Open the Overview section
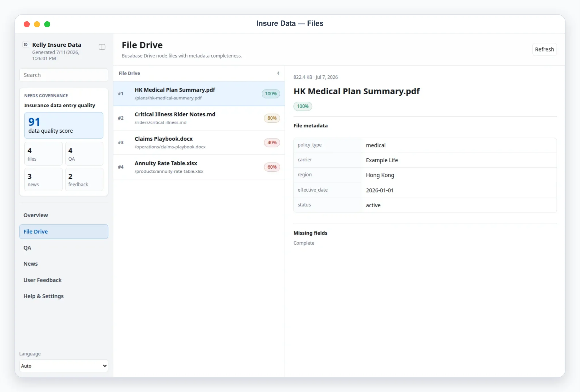Image resolution: width=580 pixels, height=392 pixels. pos(64,215)
